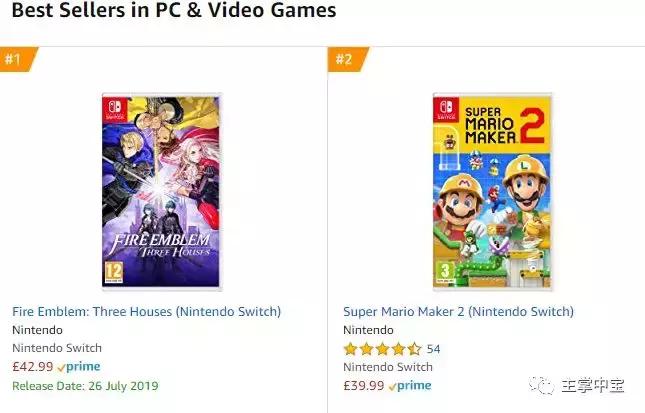This screenshot has height=413, width=645.
Task: Click star rating for Super Mario Maker 2
Action: 382,349
